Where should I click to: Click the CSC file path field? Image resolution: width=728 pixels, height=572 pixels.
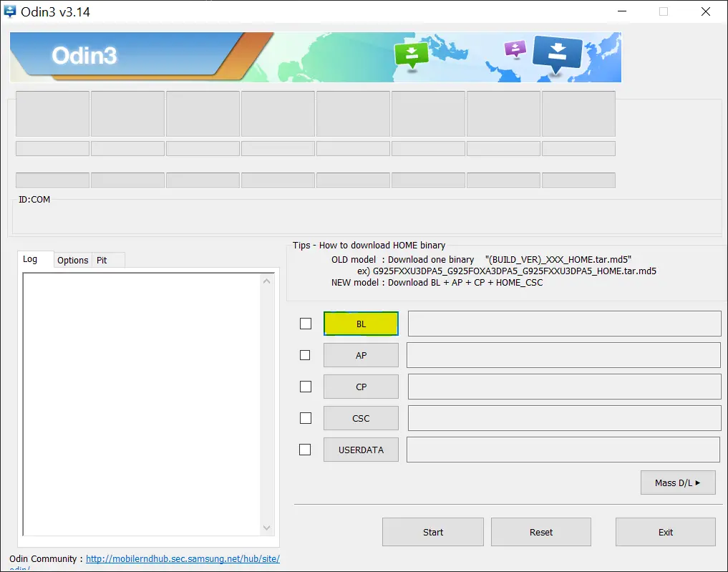tap(564, 418)
